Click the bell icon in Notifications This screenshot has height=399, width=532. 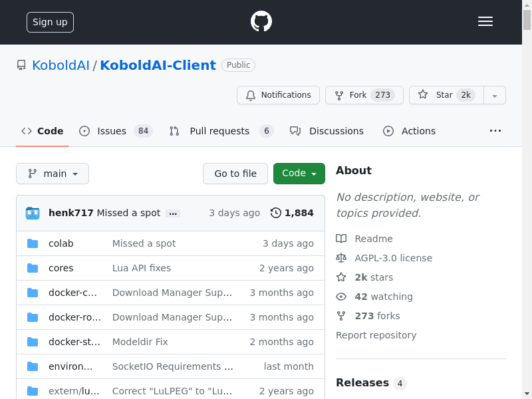coord(251,95)
